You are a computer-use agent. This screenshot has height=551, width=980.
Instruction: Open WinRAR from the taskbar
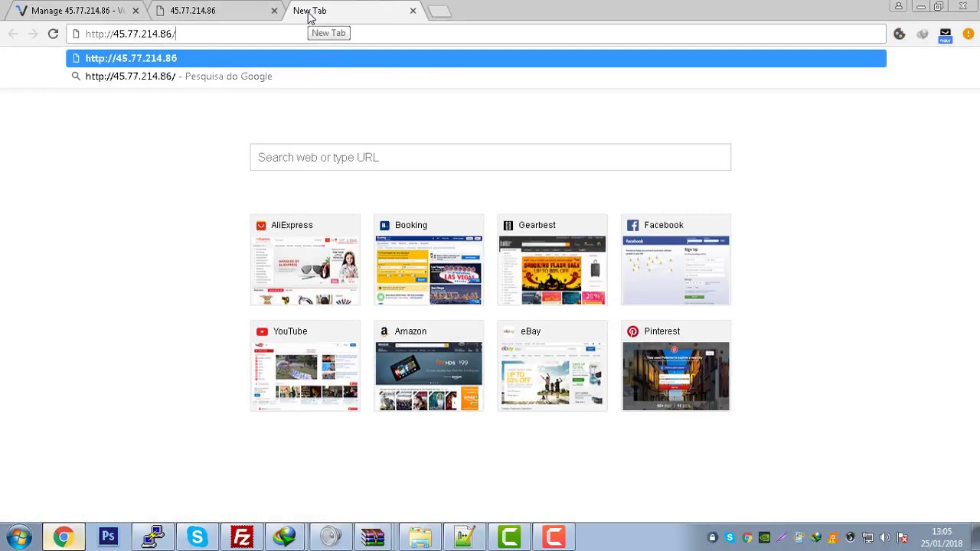pos(374,537)
